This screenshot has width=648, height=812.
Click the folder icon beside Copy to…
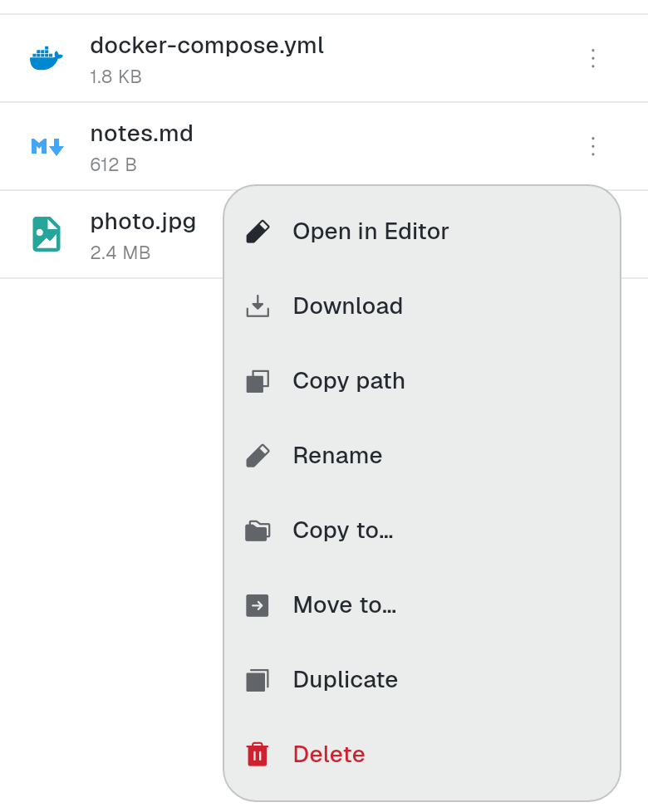click(258, 531)
